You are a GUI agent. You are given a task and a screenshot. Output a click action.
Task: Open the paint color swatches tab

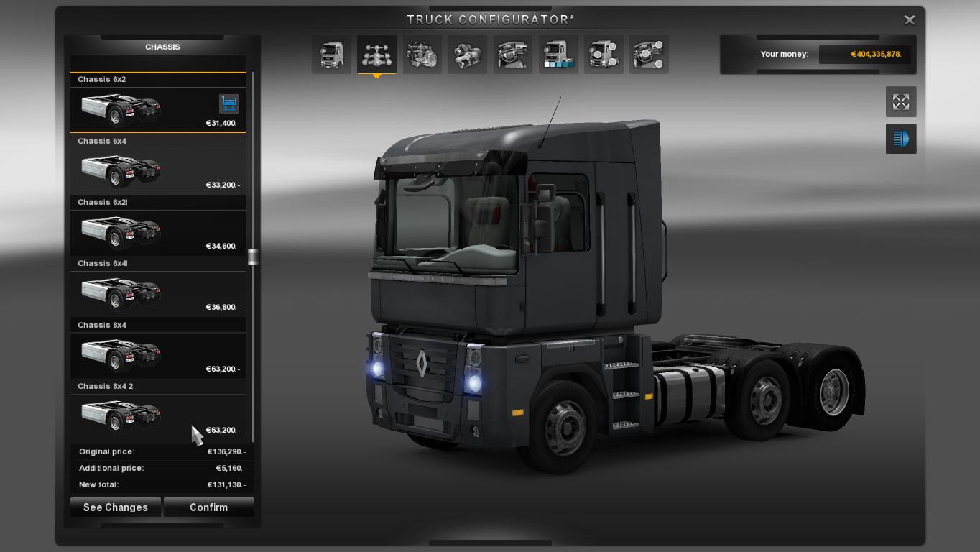558,54
